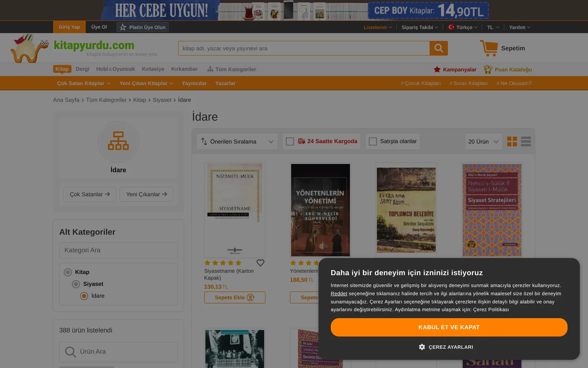Screen dimensions: 588x368
Task: Open the Çocuk Kitapları link
Action: coord(421,83)
